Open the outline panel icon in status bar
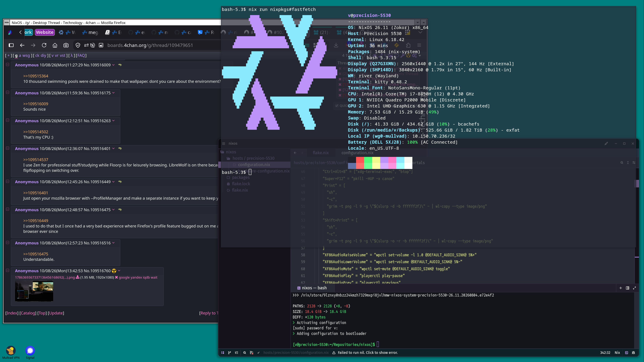The image size is (644, 362). coord(236,352)
